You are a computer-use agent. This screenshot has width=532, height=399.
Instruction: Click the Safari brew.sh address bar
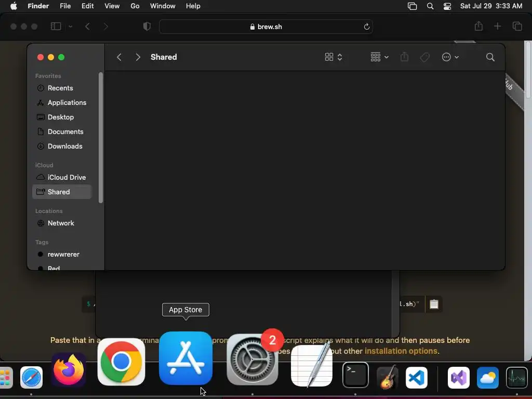pyautogui.click(x=266, y=26)
